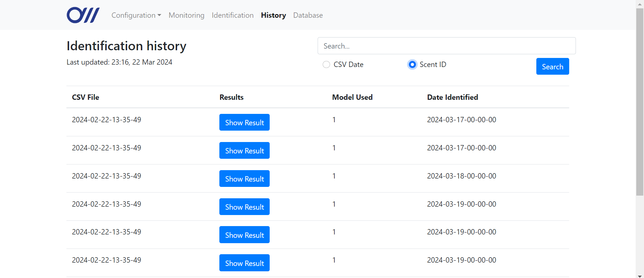The width and height of the screenshot is (644, 278).
Task: Focus the Search... input field
Action: point(446,46)
